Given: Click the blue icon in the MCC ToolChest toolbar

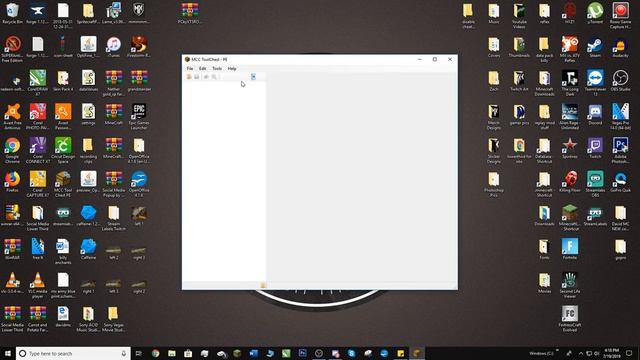Looking at the screenshot, I should tap(253, 77).
